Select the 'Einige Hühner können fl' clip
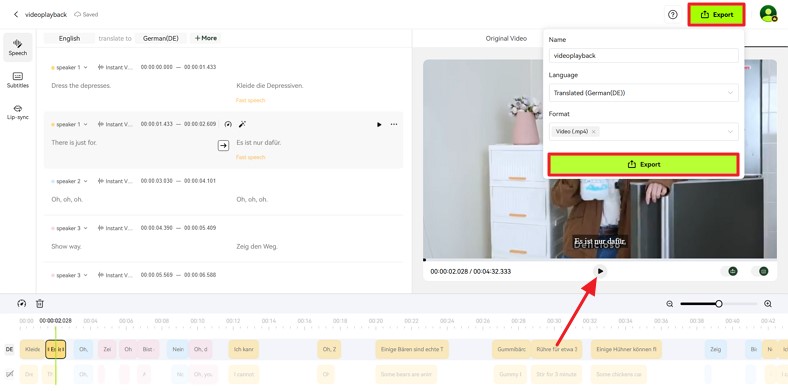The width and height of the screenshot is (788, 391). [x=626, y=349]
